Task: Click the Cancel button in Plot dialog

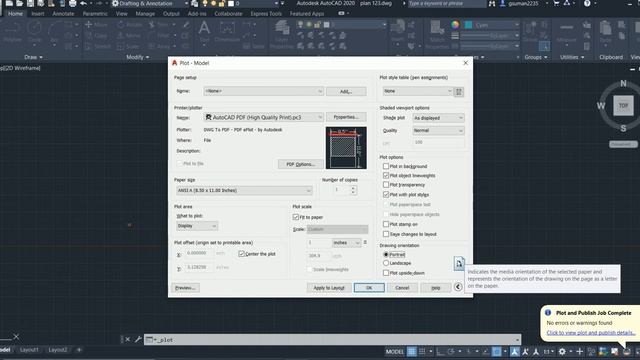Action: pos(402,288)
